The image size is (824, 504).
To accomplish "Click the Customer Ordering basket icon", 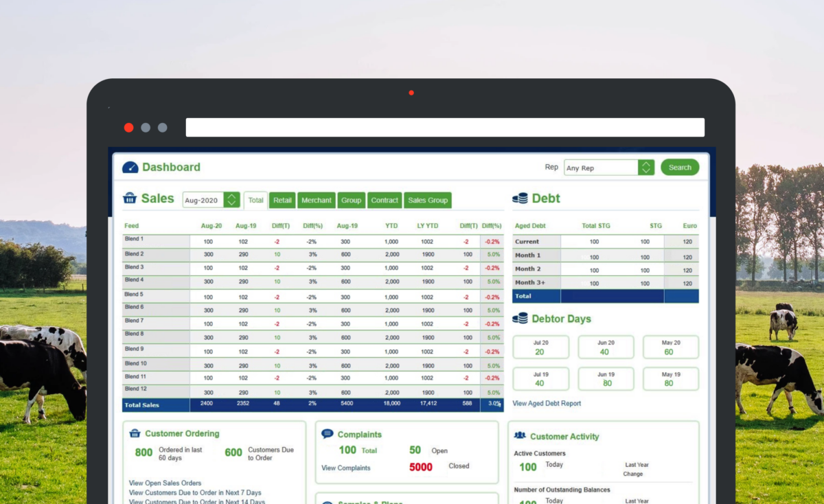I will tap(137, 433).
